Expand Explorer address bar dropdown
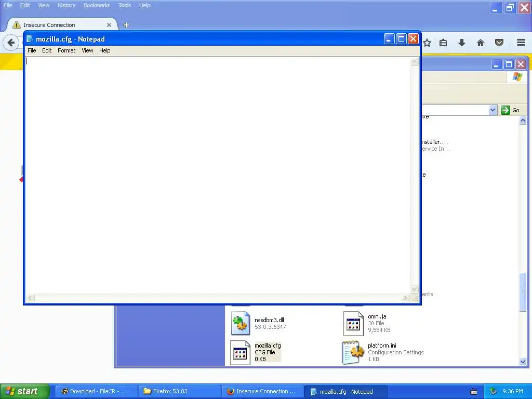This screenshot has width=532, height=399. pyautogui.click(x=493, y=110)
